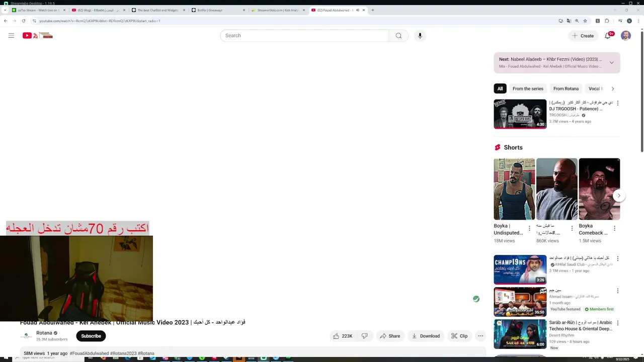The width and height of the screenshot is (644, 362).
Task: Subscribe to the Rotana channel
Action: (x=91, y=336)
